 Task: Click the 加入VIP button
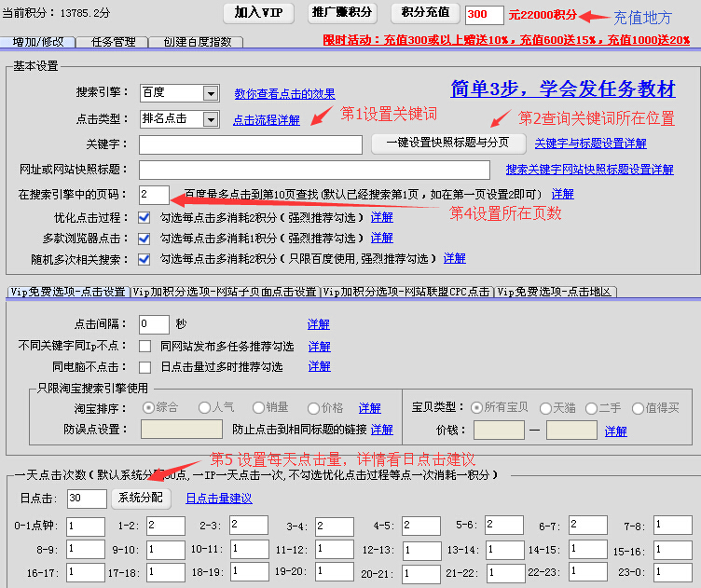(x=259, y=13)
